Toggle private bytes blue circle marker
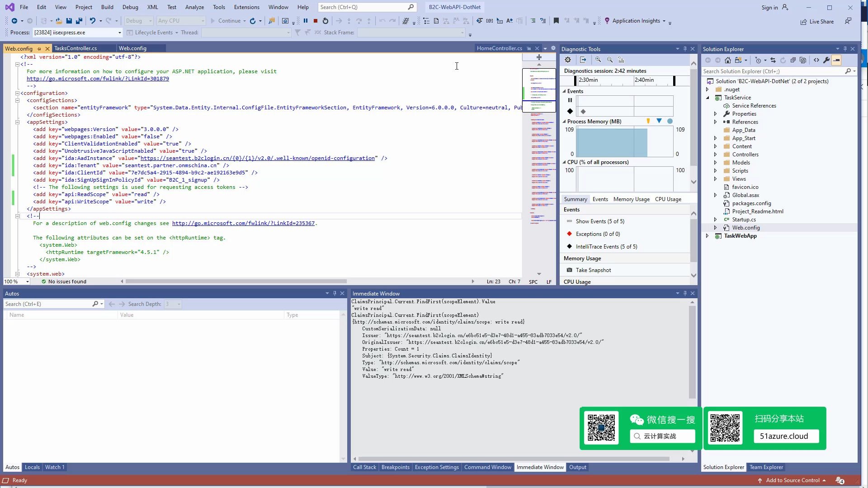This screenshot has height=488, width=868. tap(670, 121)
